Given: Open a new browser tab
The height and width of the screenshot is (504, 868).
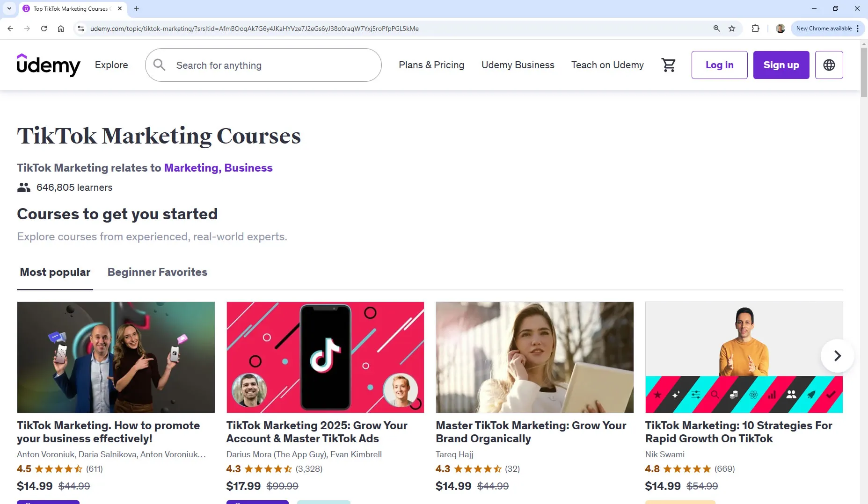Looking at the screenshot, I should (x=137, y=8).
